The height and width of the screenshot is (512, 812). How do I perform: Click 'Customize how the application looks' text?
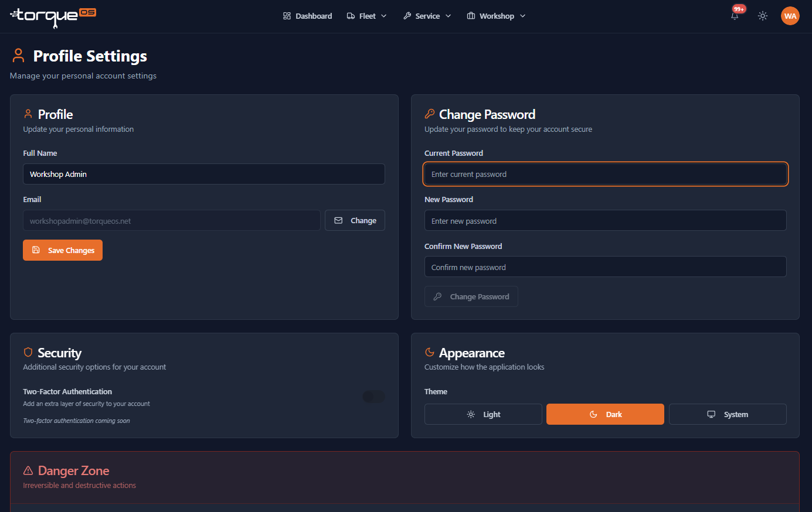click(x=484, y=367)
